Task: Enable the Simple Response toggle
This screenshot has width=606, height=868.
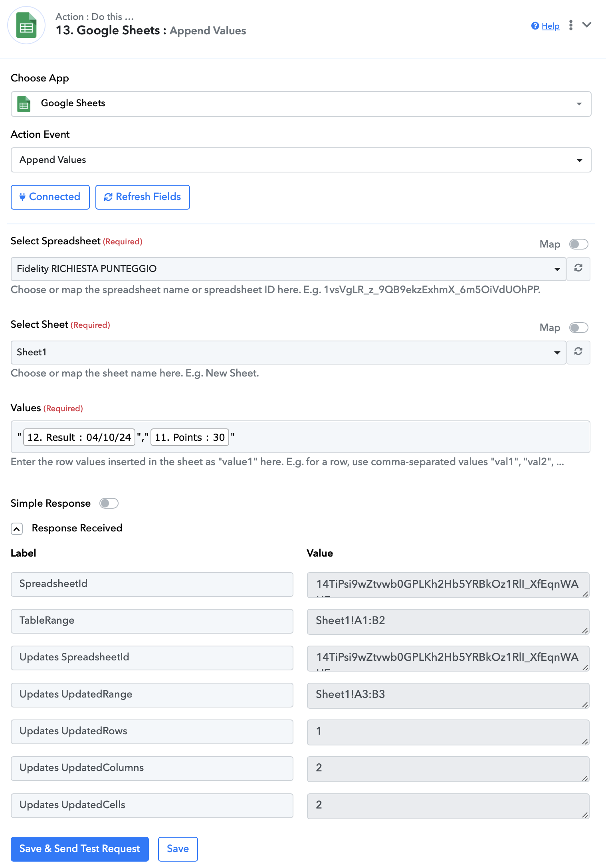Action: pyautogui.click(x=109, y=503)
